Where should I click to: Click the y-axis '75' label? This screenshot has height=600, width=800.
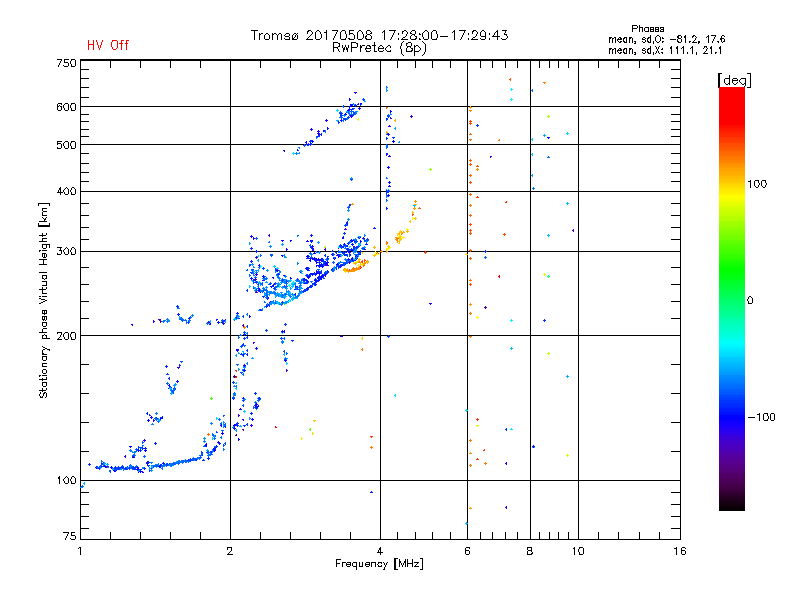coord(70,536)
